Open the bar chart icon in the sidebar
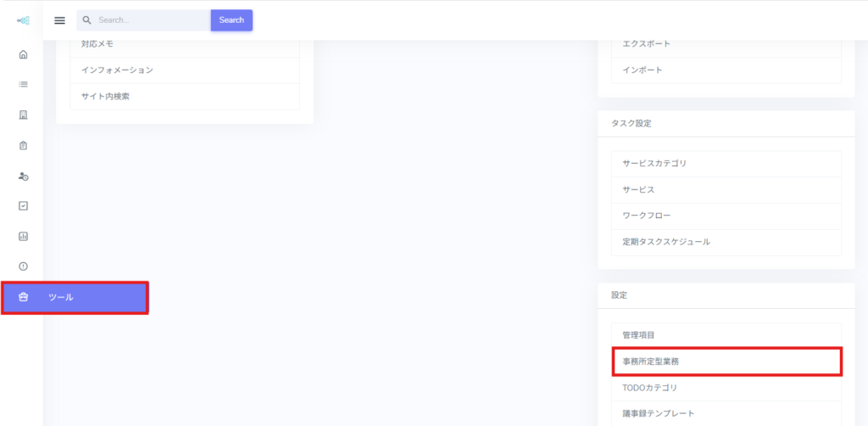The width and height of the screenshot is (868, 426). coord(23,236)
